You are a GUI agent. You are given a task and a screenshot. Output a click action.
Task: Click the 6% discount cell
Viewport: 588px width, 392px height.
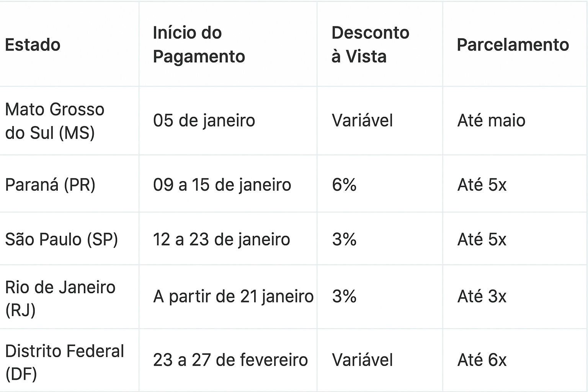344,185
